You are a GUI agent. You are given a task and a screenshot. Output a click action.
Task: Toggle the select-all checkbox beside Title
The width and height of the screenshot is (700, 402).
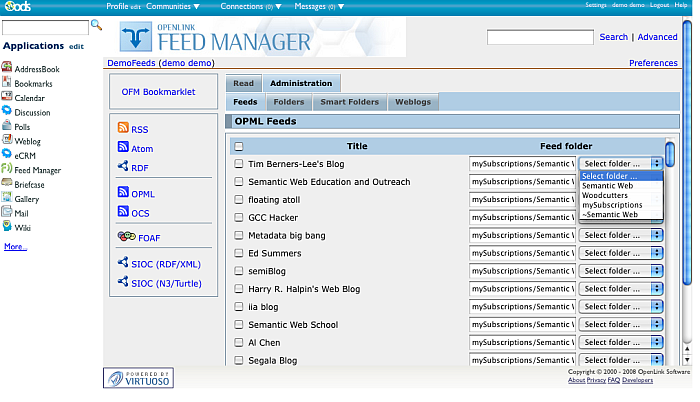239,146
